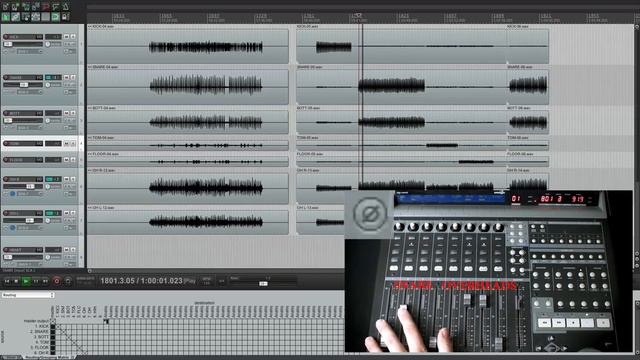Mute the BOTT track

(x=67, y=113)
